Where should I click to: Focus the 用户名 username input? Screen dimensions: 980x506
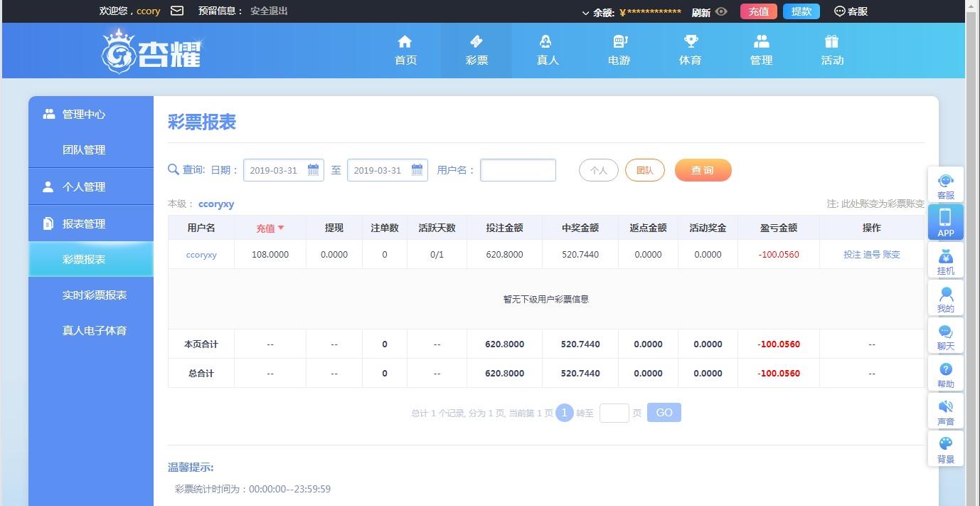[x=518, y=170]
